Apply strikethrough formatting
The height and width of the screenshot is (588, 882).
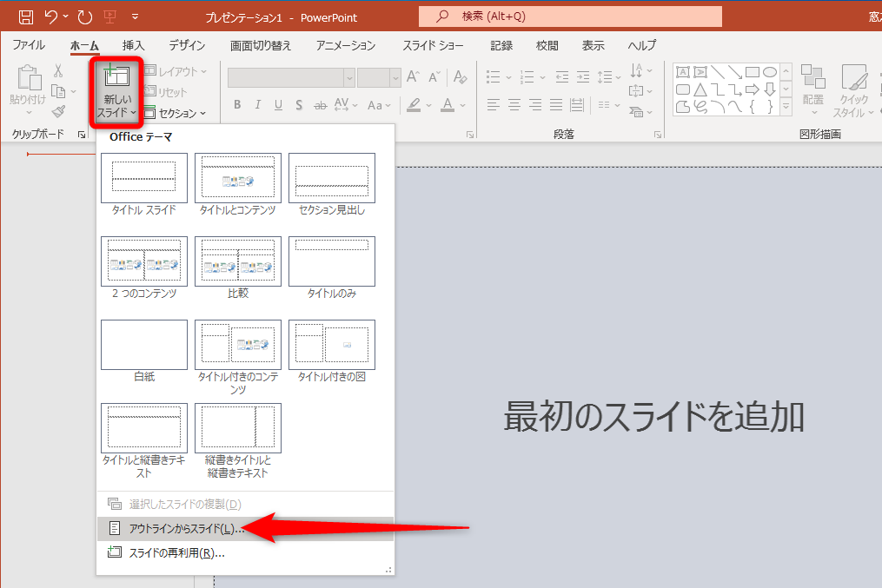[x=319, y=105]
